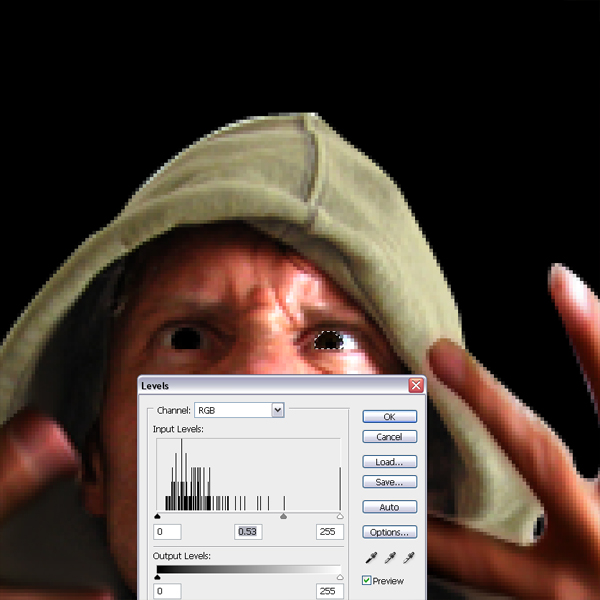Open the Options... dialog
This screenshot has width=600, height=600.
tap(390, 532)
